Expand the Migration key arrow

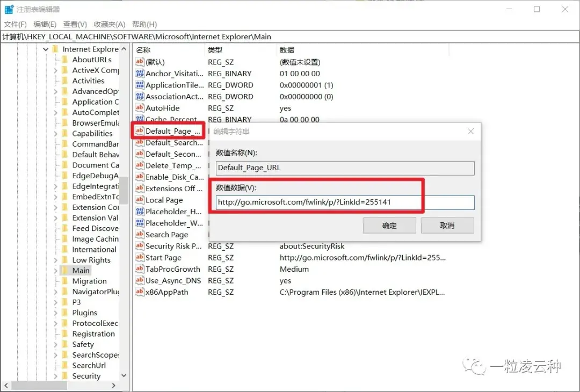tap(56, 281)
